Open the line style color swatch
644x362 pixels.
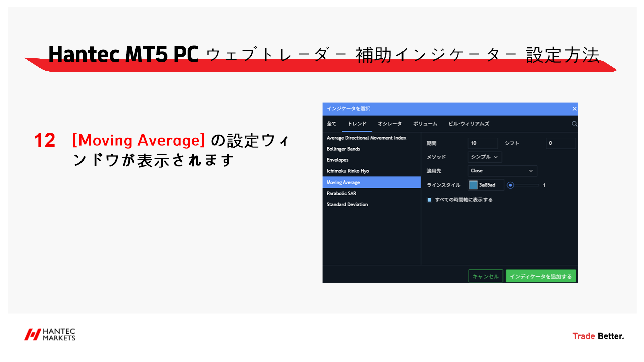pyautogui.click(x=473, y=185)
